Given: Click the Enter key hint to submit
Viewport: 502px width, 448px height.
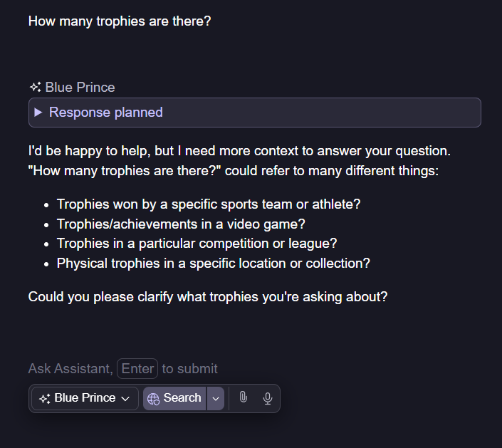Looking at the screenshot, I should click(x=137, y=369).
